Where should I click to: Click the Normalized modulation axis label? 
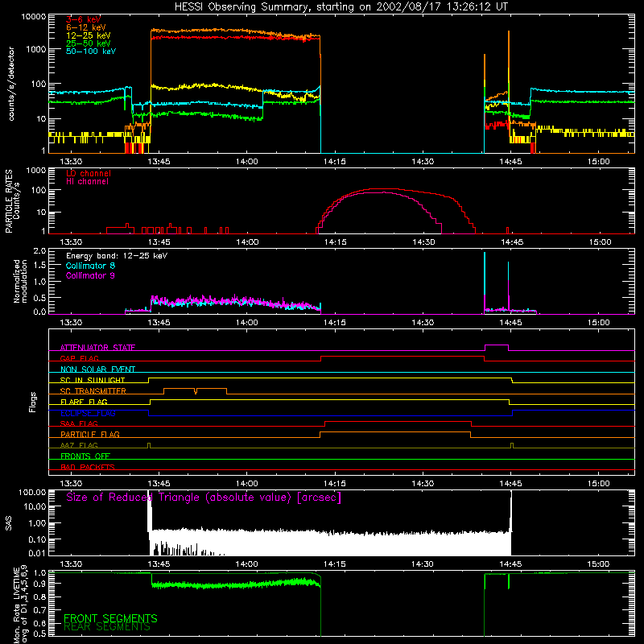tap(20, 281)
